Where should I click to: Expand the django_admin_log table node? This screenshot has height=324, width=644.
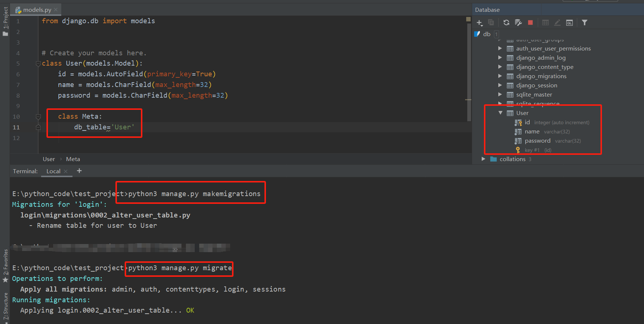[500, 58]
